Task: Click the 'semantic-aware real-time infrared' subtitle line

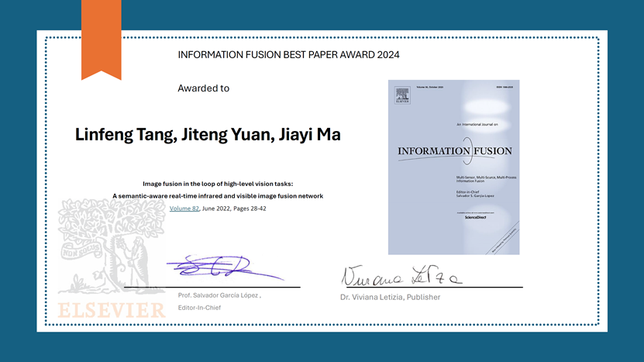Action: [x=218, y=196]
